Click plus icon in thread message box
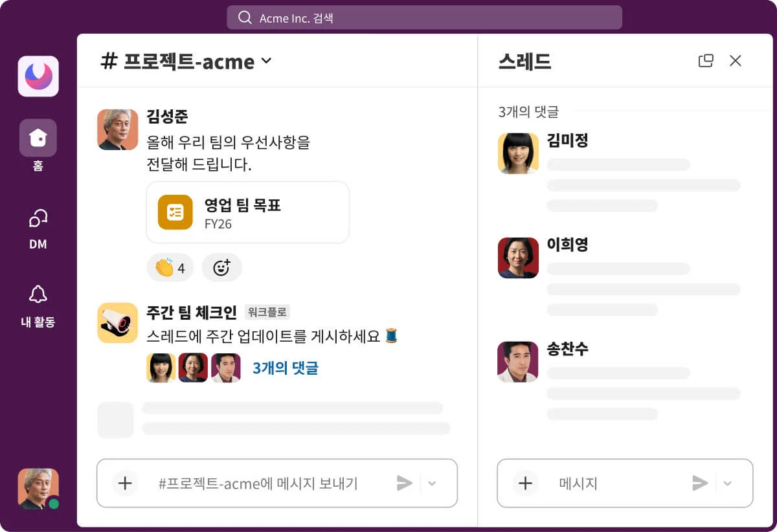 pos(525,483)
